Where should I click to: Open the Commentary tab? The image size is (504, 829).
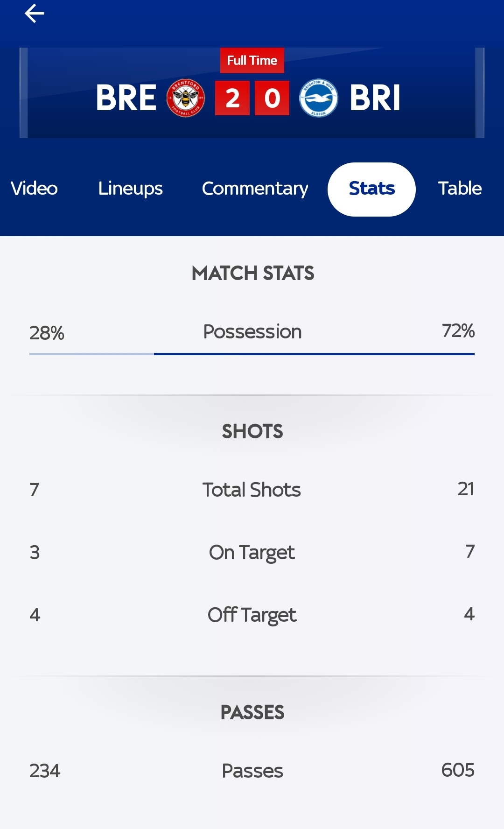coord(255,189)
